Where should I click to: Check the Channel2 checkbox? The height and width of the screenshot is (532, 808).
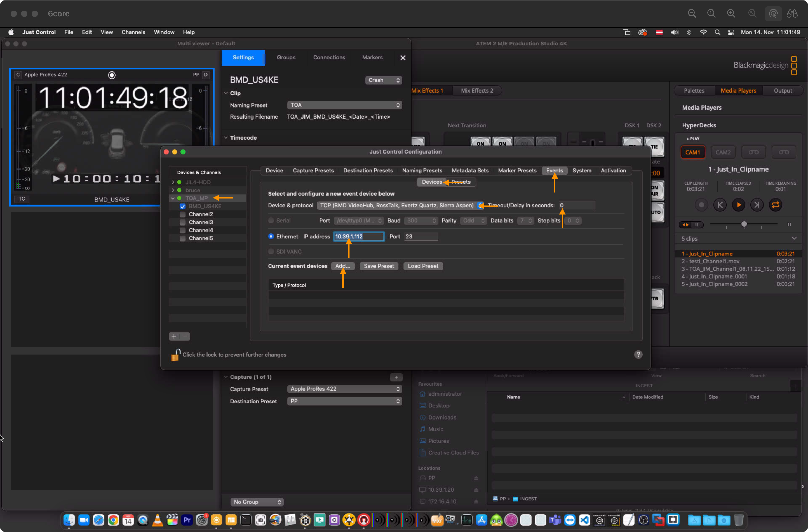(x=183, y=214)
